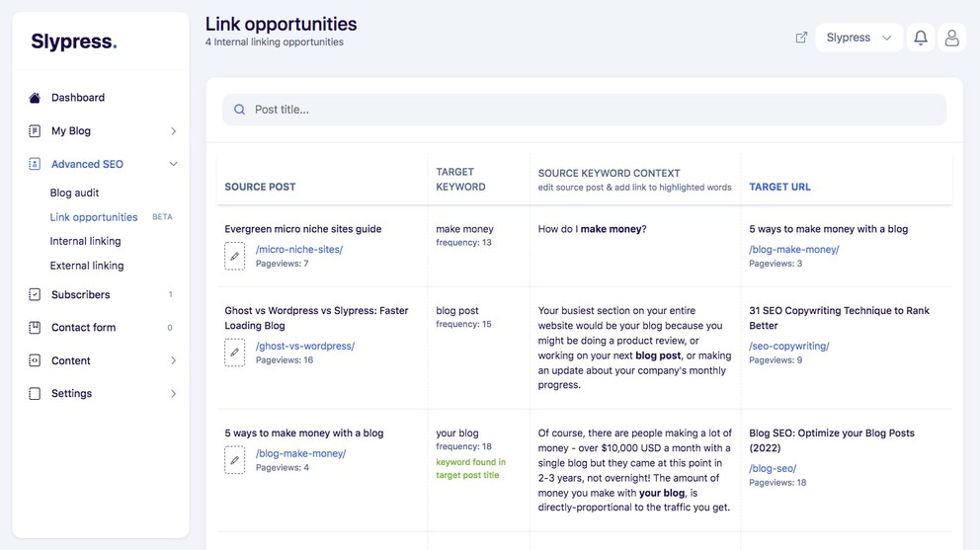
Task: Sort by Target URL column header
Action: coord(779,187)
